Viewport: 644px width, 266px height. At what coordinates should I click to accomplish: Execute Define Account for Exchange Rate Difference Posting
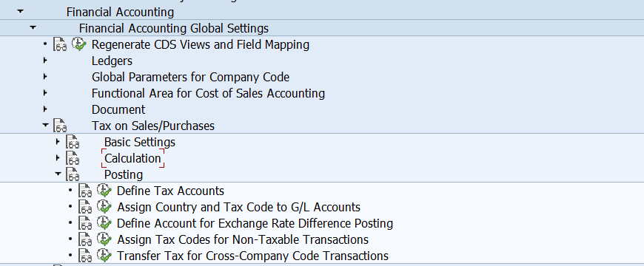pos(104,223)
